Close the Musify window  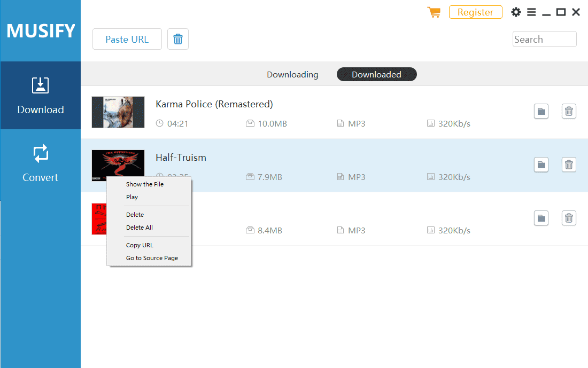pyautogui.click(x=576, y=12)
